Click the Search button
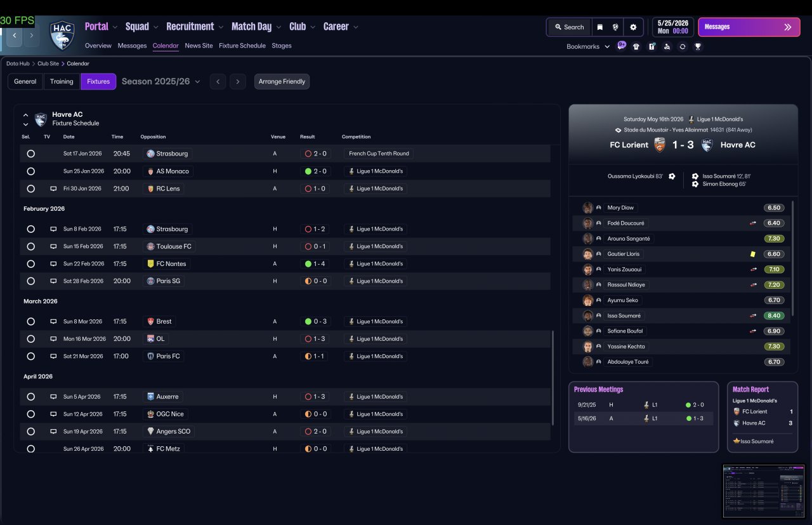The height and width of the screenshot is (525, 812). pos(569,27)
